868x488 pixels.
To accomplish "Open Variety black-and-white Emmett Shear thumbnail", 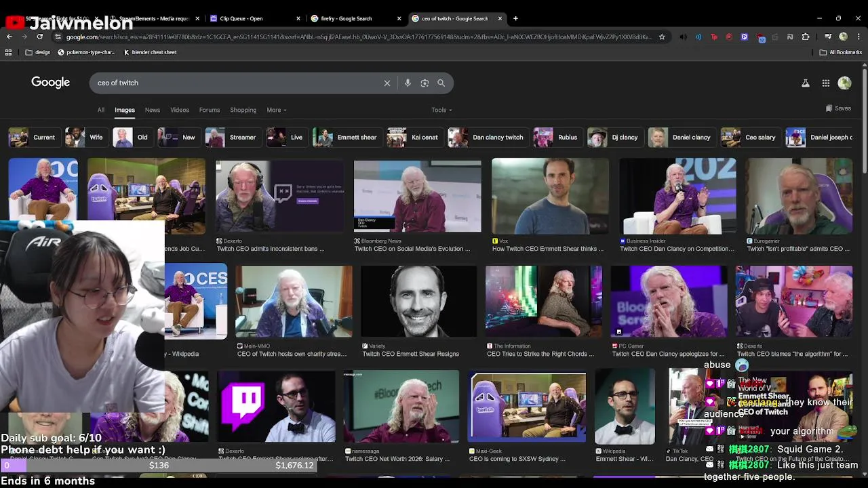I will point(419,301).
